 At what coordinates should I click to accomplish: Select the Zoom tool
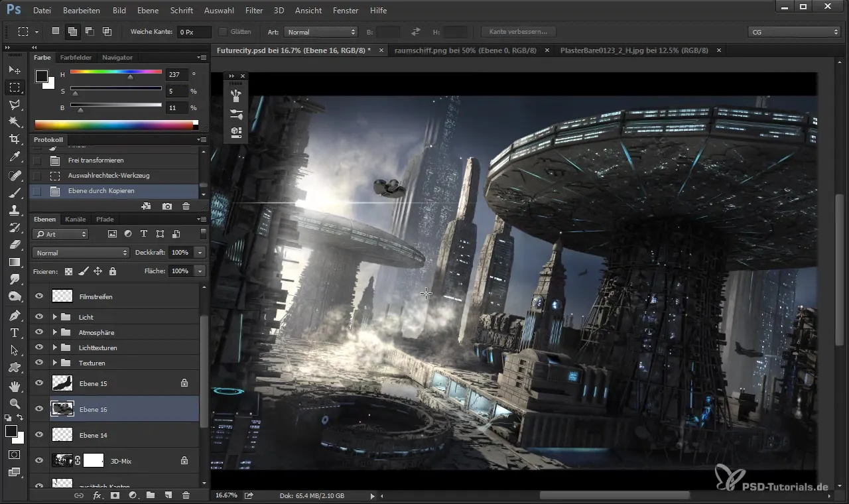click(15, 403)
